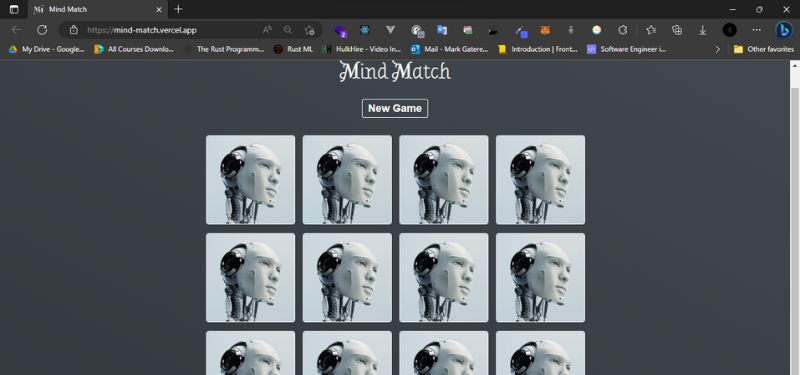Open the browser profile avatar

tap(730, 30)
